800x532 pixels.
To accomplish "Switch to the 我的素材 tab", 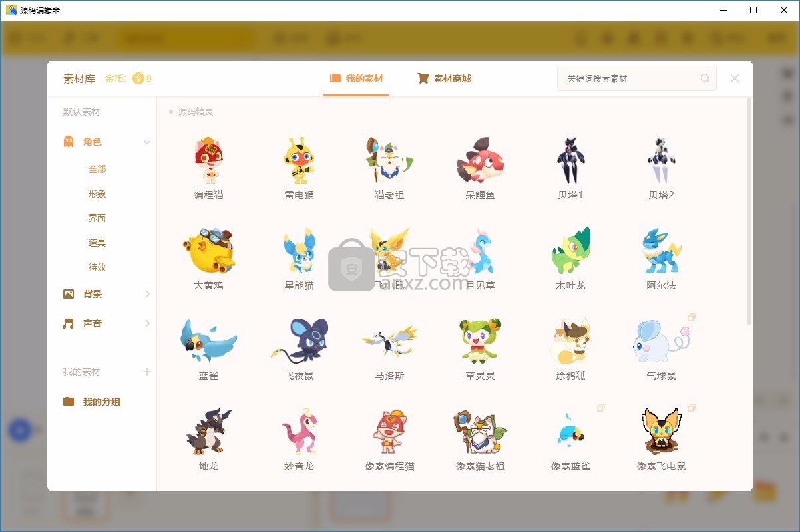I will click(x=356, y=78).
